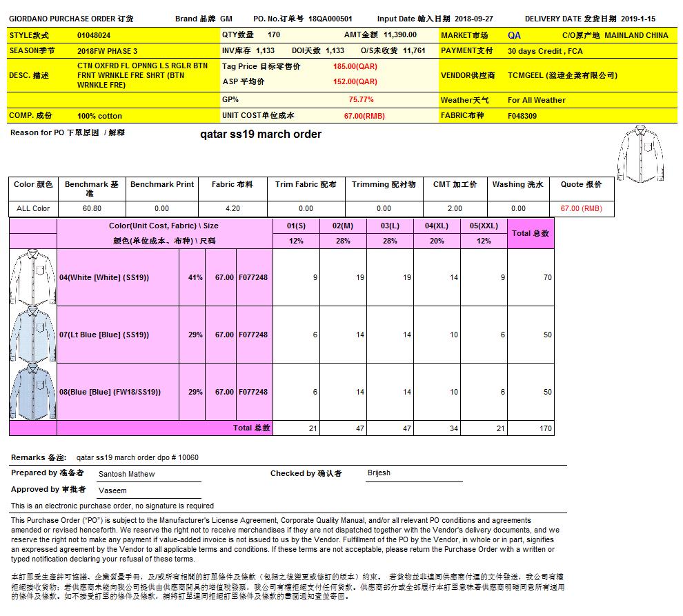The width and height of the screenshot is (683, 616).
Task: Click the blue shirt thumbnail in row 08
Action: [32, 392]
